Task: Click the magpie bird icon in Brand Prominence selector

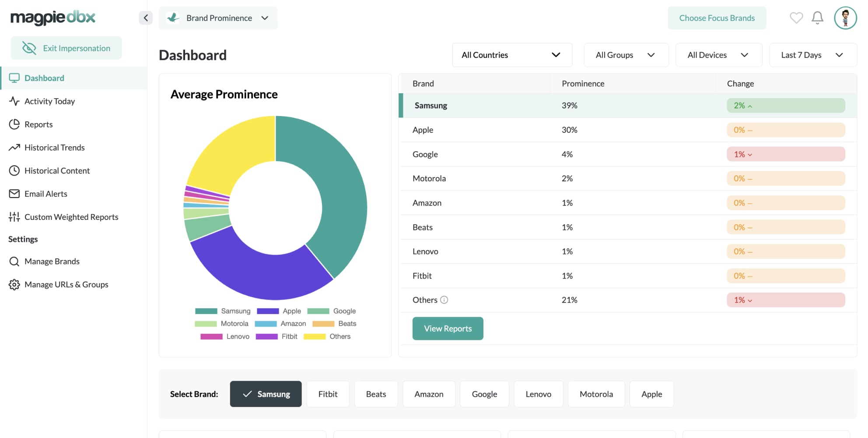Action: [x=173, y=18]
